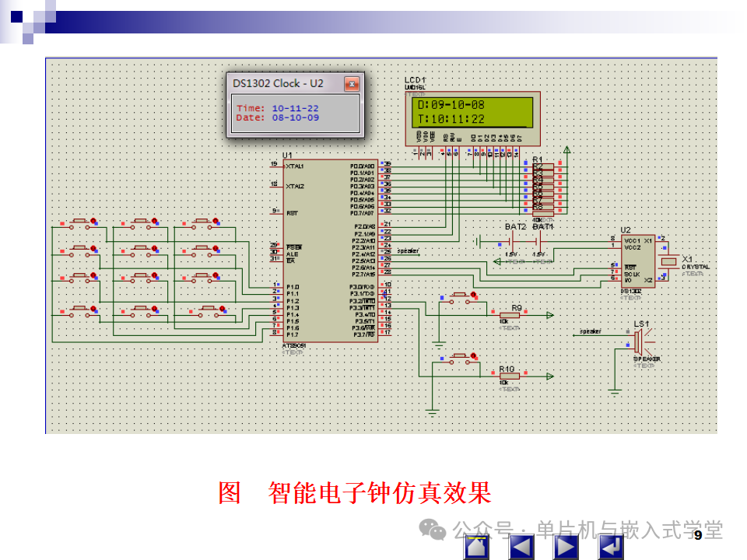Viewport: 747px width, 560px height.
Task: Click the power terminal arrow right of R9
Action: [550, 315]
